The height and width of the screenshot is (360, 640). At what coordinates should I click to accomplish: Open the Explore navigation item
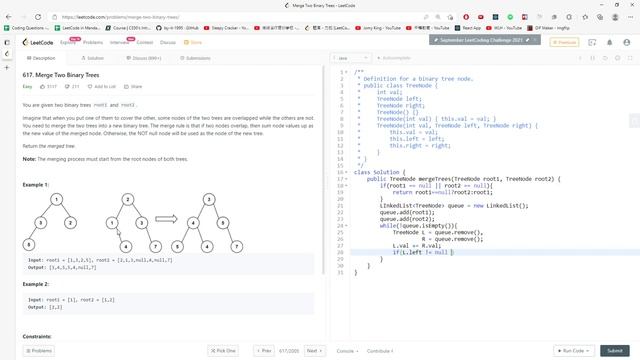point(68,42)
